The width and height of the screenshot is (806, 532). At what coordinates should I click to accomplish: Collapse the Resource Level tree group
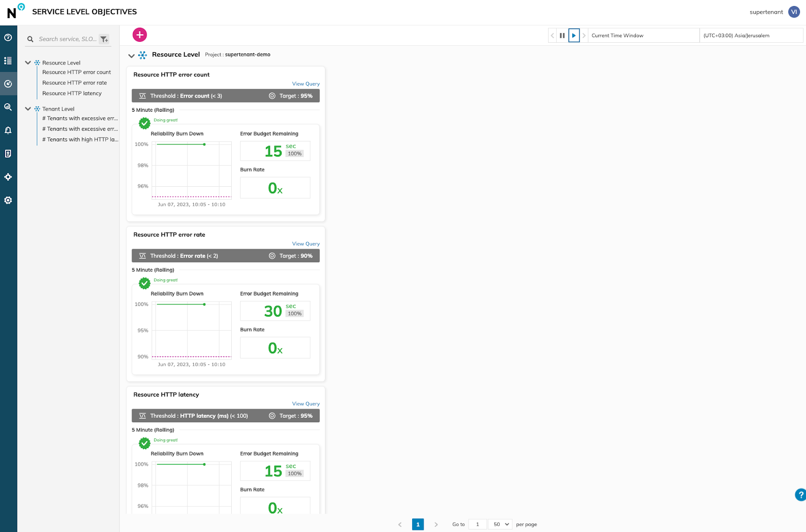coord(28,63)
